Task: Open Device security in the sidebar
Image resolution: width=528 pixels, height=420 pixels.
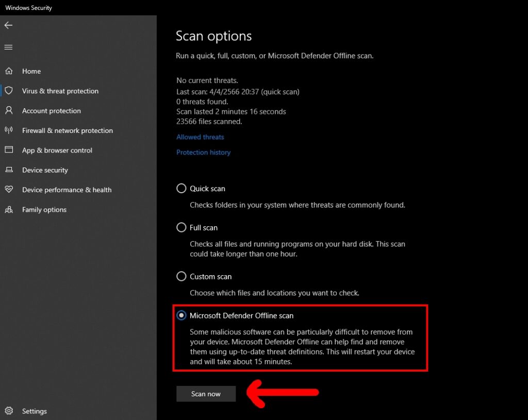Action: [x=45, y=170]
